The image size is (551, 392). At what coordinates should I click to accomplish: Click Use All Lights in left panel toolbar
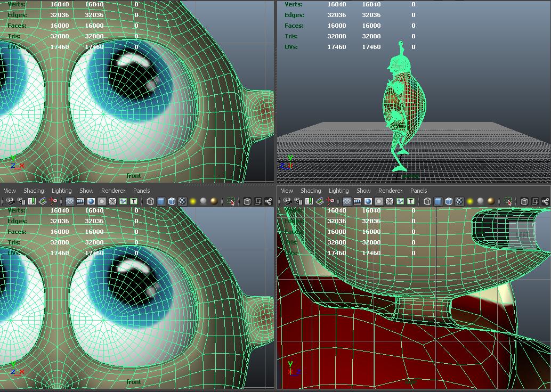click(x=192, y=201)
